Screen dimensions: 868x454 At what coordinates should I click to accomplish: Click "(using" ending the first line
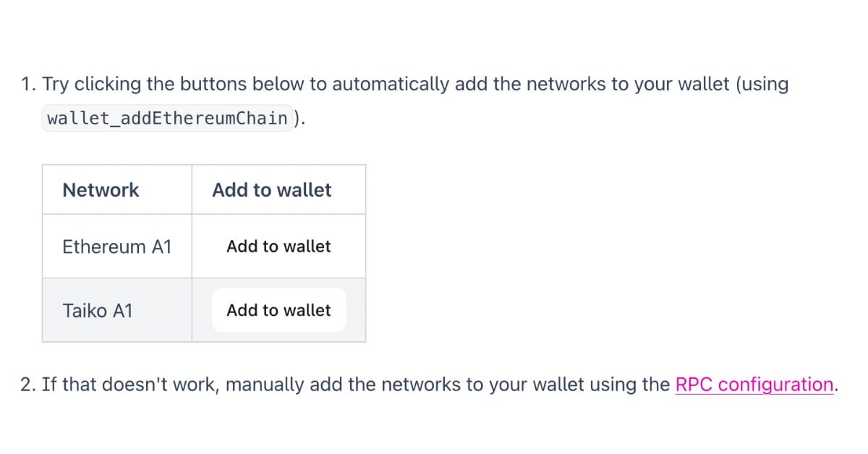(x=762, y=85)
